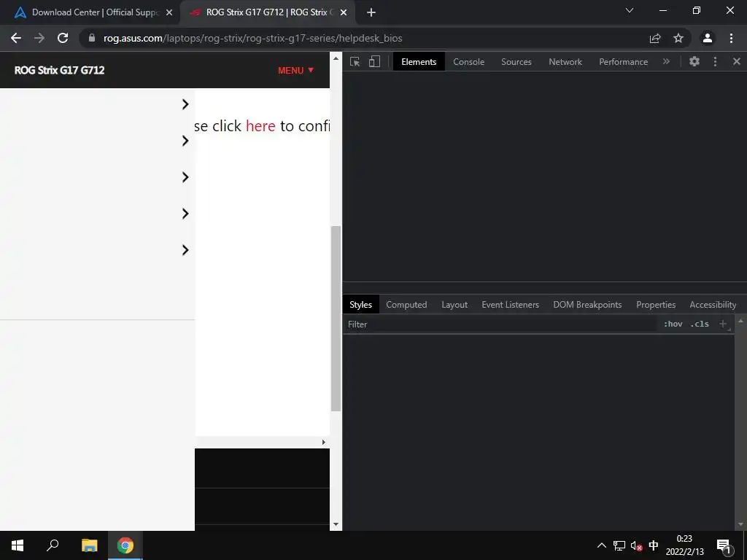
Task: Bookmark this page with star icon
Action: point(678,38)
